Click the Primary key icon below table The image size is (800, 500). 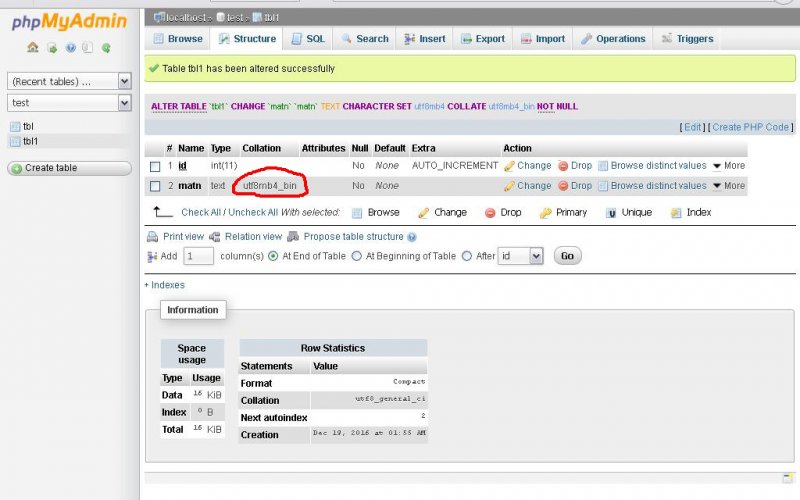[546, 213]
